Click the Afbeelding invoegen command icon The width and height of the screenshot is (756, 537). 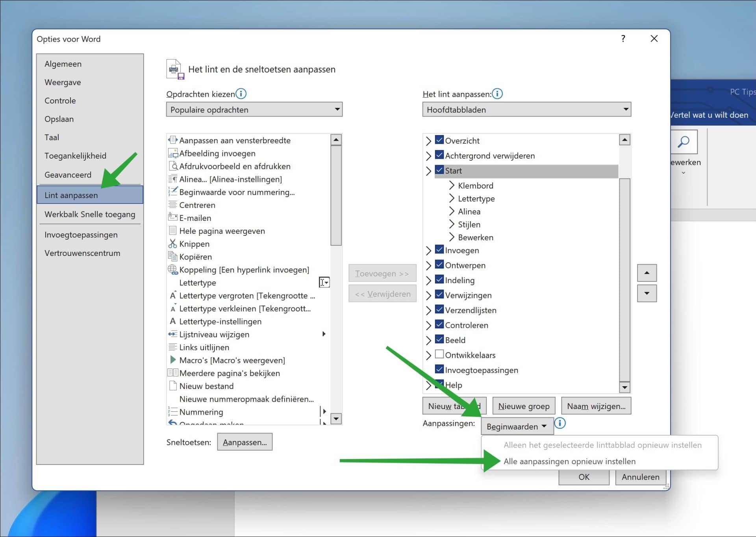[173, 153]
